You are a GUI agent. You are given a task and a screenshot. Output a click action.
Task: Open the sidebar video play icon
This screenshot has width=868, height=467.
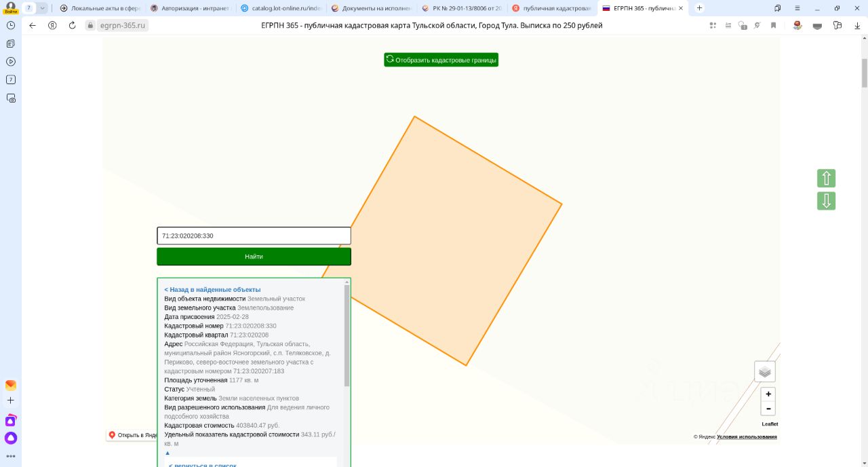[x=11, y=62]
